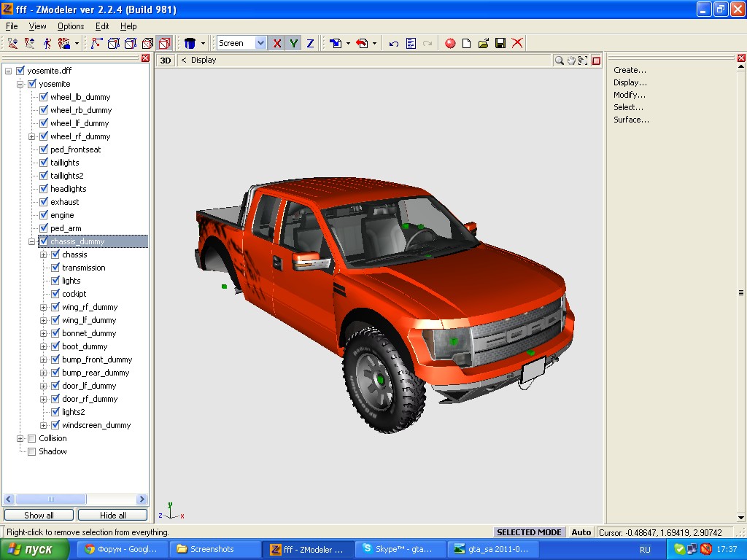Click the second selection arrow tool icon
This screenshot has width=747, height=560.
click(x=29, y=43)
